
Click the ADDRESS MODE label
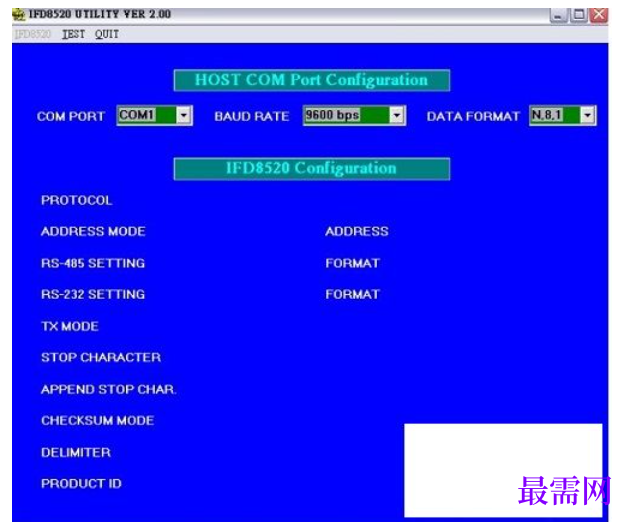point(93,231)
